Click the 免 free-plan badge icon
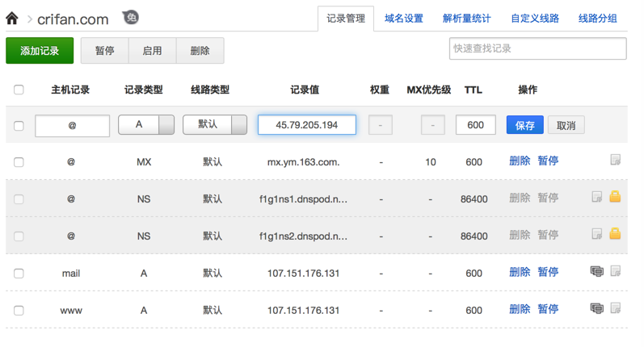644x347 pixels. tap(131, 17)
